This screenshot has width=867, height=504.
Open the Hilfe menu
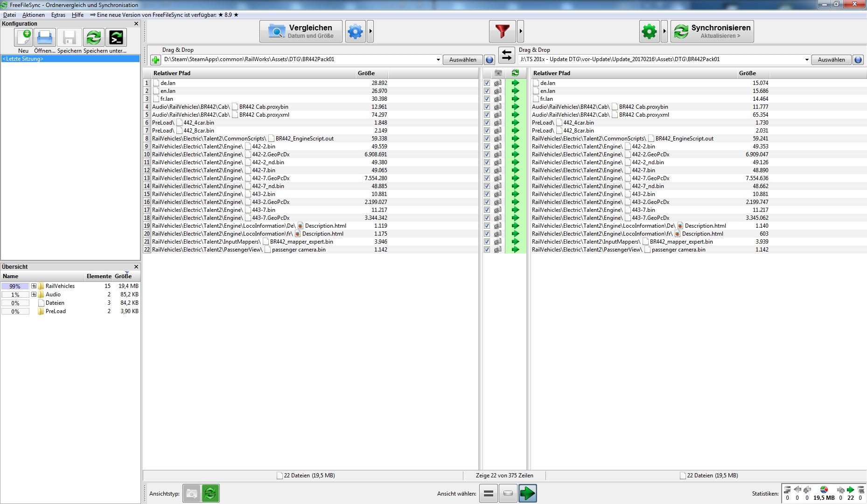pyautogui.click(x=77, y=15)
